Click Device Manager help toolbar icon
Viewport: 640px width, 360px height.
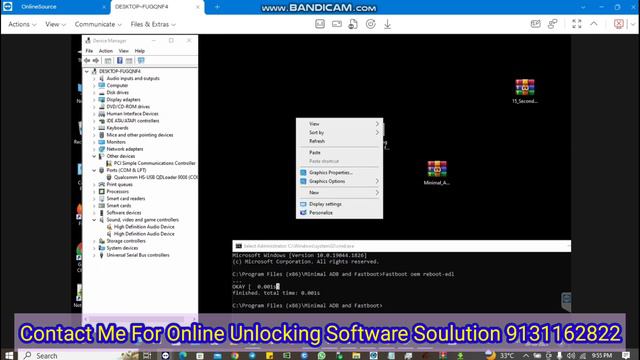tap(120, 60)
